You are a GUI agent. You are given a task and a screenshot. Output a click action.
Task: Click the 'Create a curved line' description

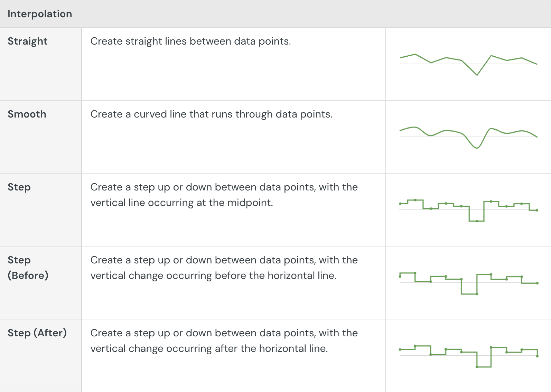[x=211, y=114]
